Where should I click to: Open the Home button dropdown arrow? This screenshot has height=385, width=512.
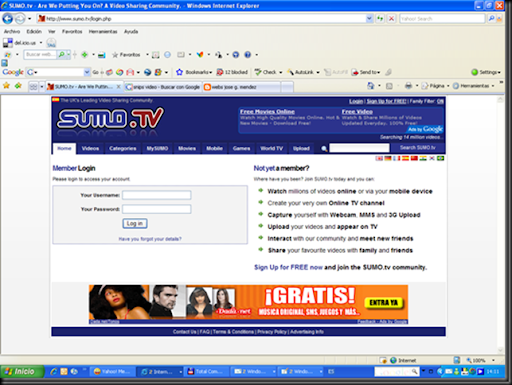click(379, 86)
